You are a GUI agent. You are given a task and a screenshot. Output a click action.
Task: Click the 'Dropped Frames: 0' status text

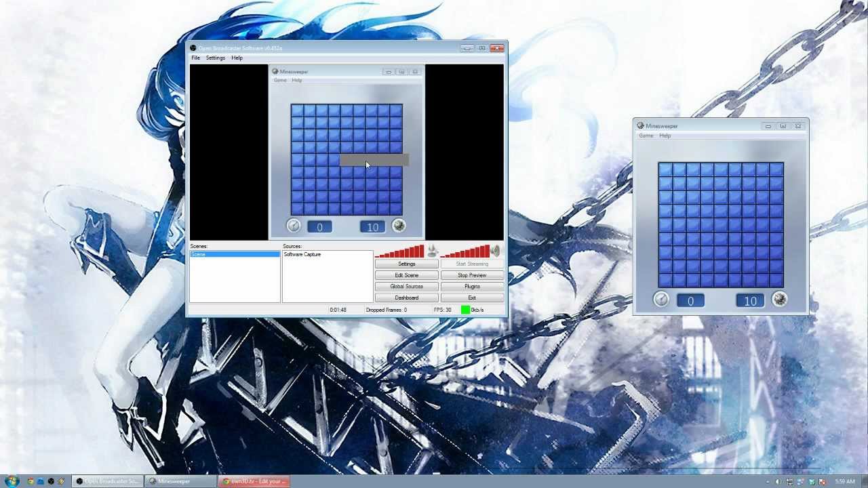point(387,310)
